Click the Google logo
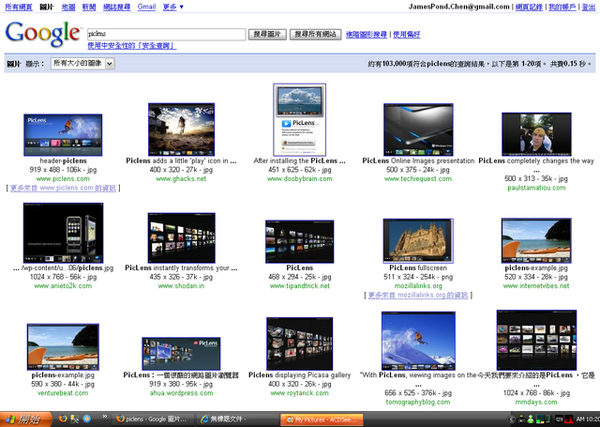The width and height of the screenshot is (600, 427). 43,34
